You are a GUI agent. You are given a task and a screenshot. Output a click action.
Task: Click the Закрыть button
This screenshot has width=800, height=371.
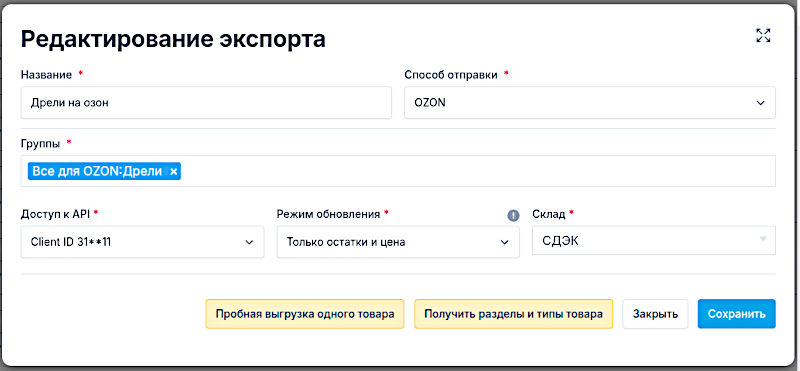tap(655, 314)
